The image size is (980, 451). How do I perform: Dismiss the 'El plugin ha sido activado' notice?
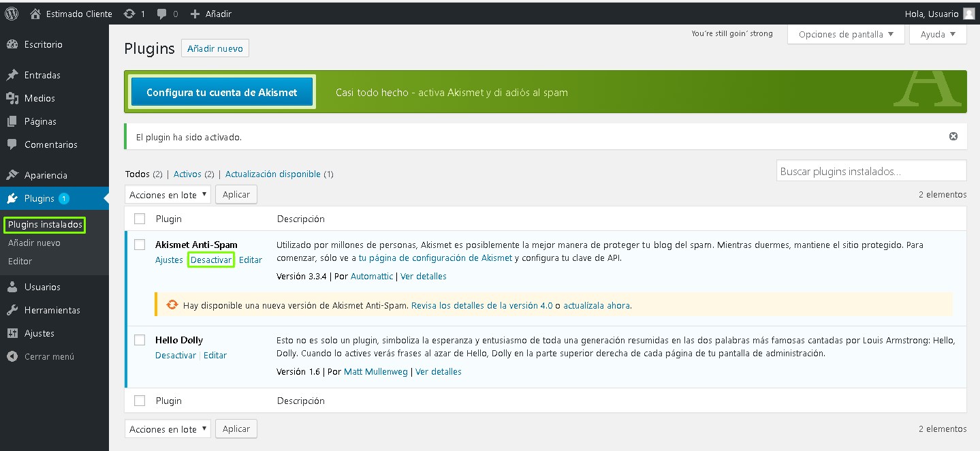[953, 136]
